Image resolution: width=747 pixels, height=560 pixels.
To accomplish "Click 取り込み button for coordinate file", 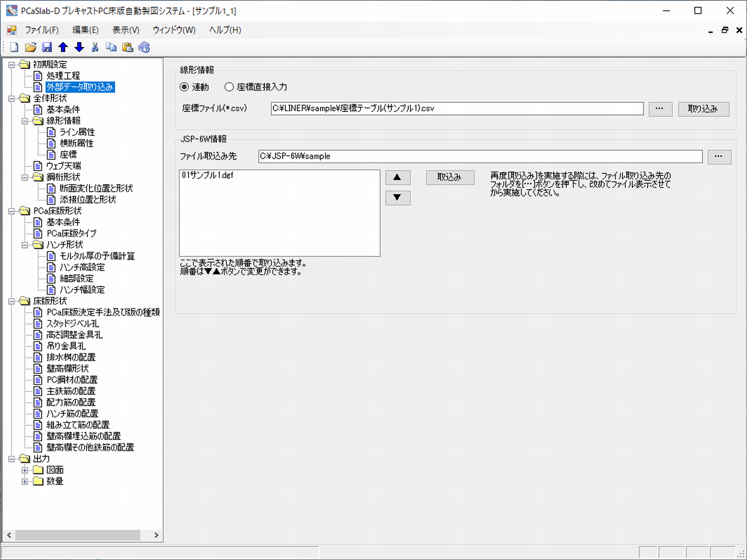I will (703, 109).
